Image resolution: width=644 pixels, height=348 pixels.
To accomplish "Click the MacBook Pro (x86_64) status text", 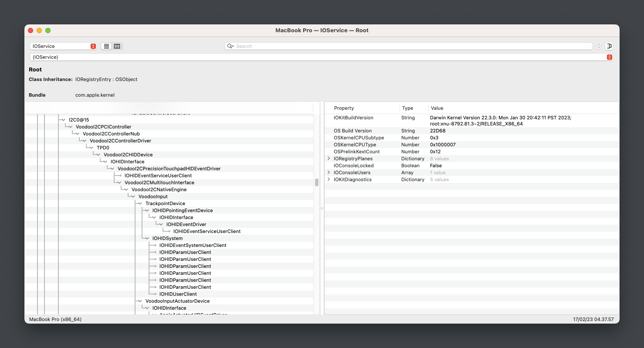I will click(x=55, y=319).
